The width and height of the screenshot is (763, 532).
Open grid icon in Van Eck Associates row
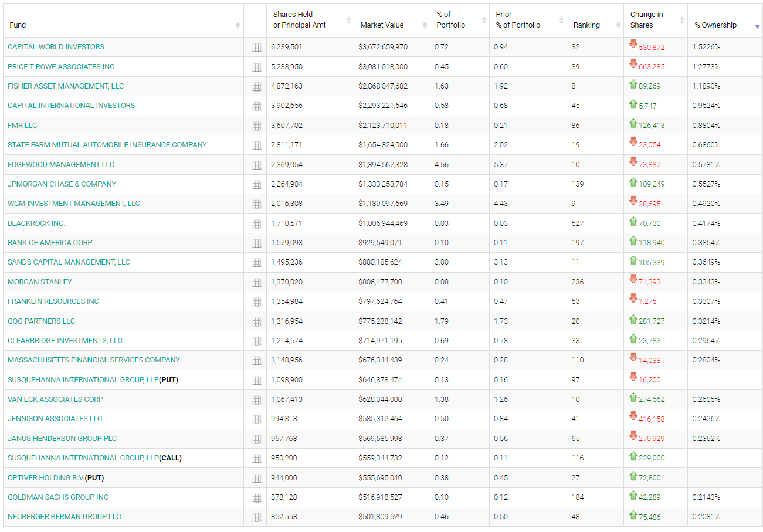tap(256, 400)
